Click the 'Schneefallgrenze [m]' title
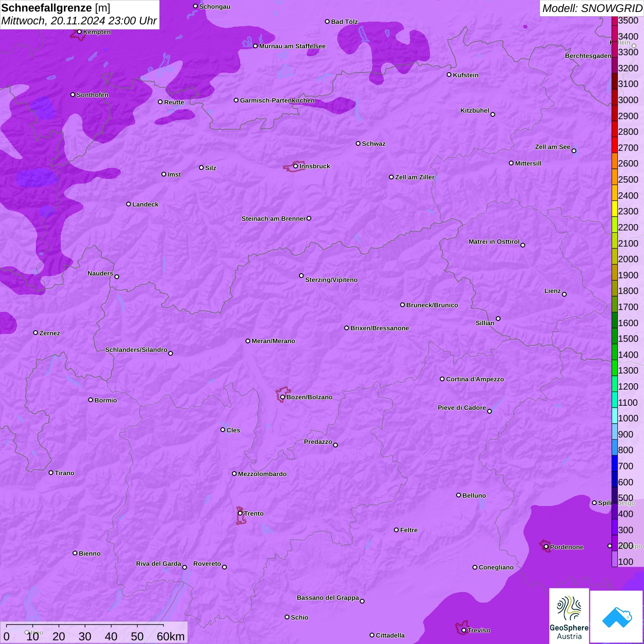 (56, 8)
